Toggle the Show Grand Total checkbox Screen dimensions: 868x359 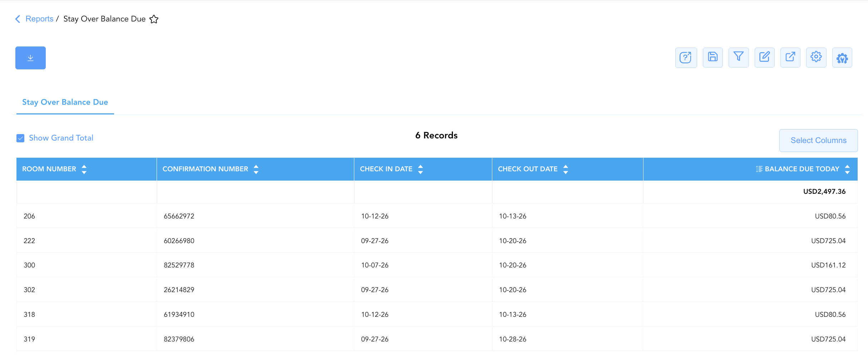point(20,138)
